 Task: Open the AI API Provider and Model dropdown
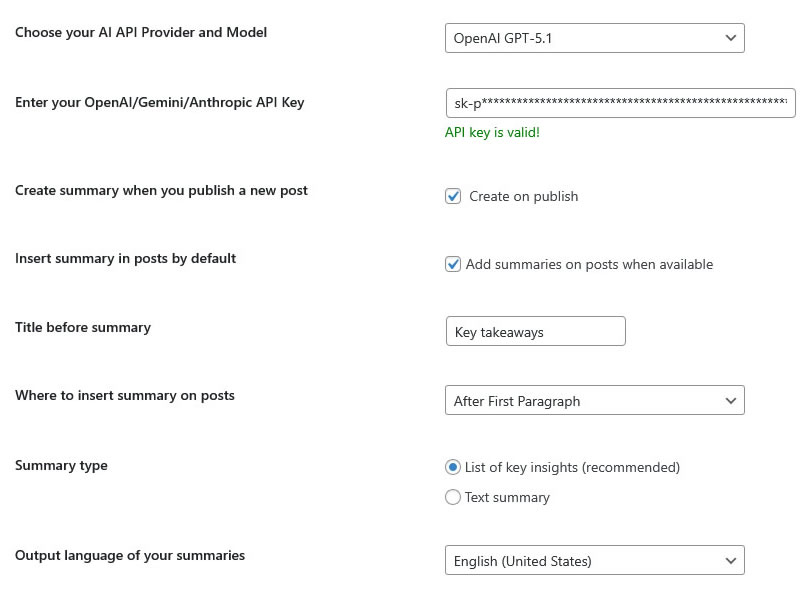[x=595, y=38]
